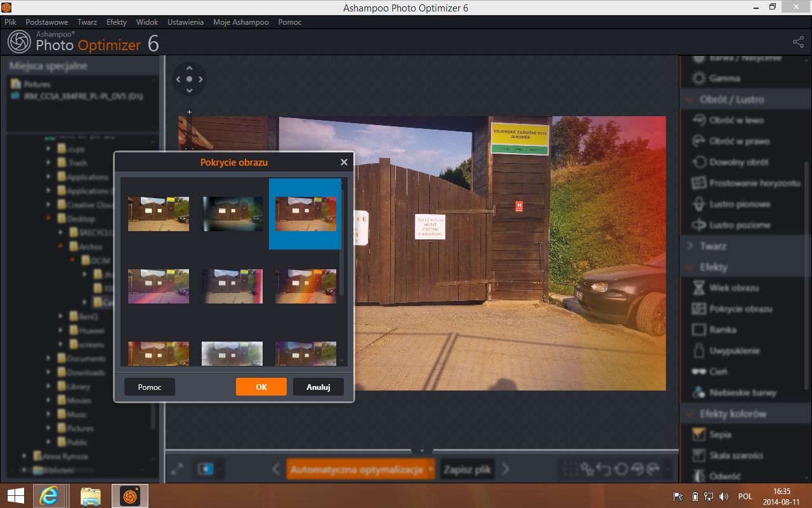
Task: Open the Dowolny obrót free rotation tool
Action: tap(731, 162)
